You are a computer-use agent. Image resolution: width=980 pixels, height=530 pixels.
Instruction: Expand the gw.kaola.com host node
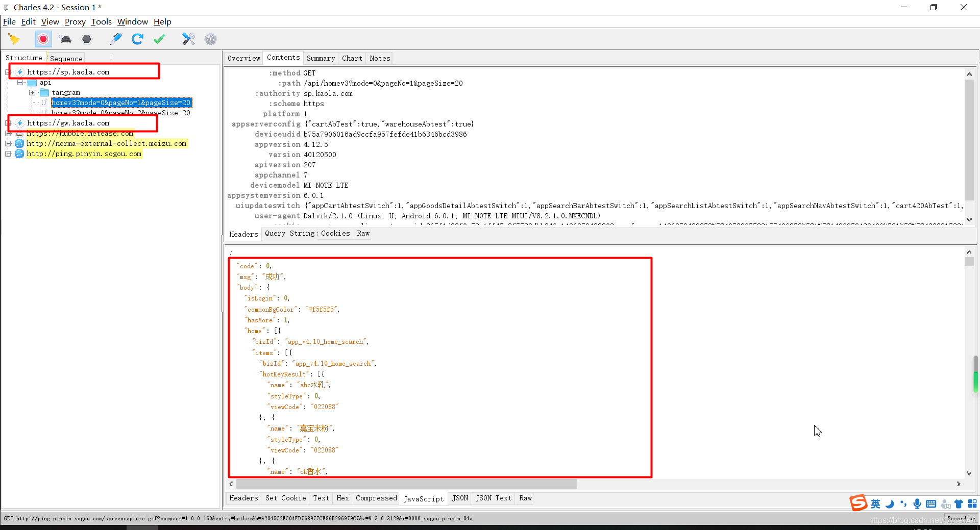tap(8, 123)
